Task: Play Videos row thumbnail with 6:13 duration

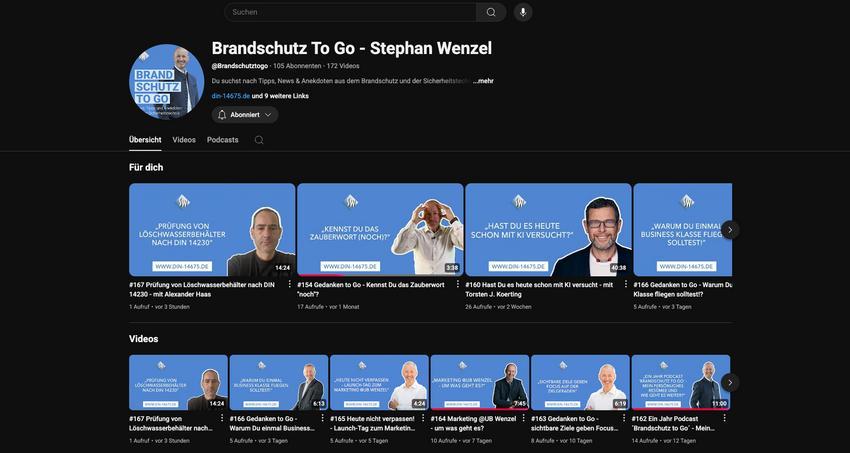Action: coord(279,383)
